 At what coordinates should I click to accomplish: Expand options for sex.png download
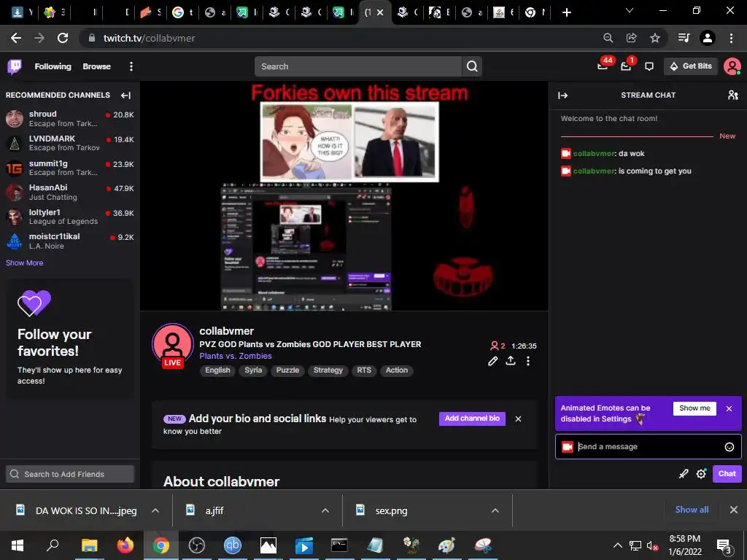[495, 510]
